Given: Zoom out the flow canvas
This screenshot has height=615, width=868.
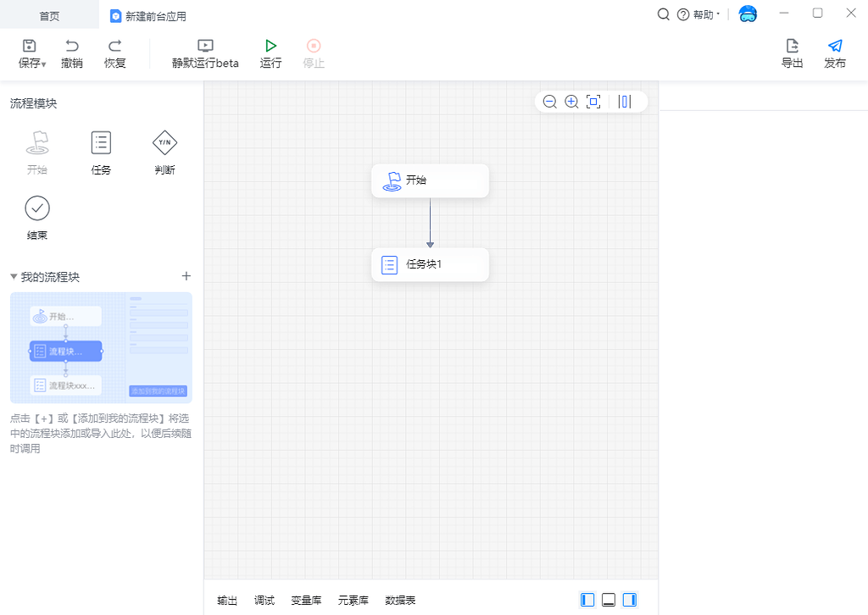Looking at the screenshot, I should [x=549, y=102].
